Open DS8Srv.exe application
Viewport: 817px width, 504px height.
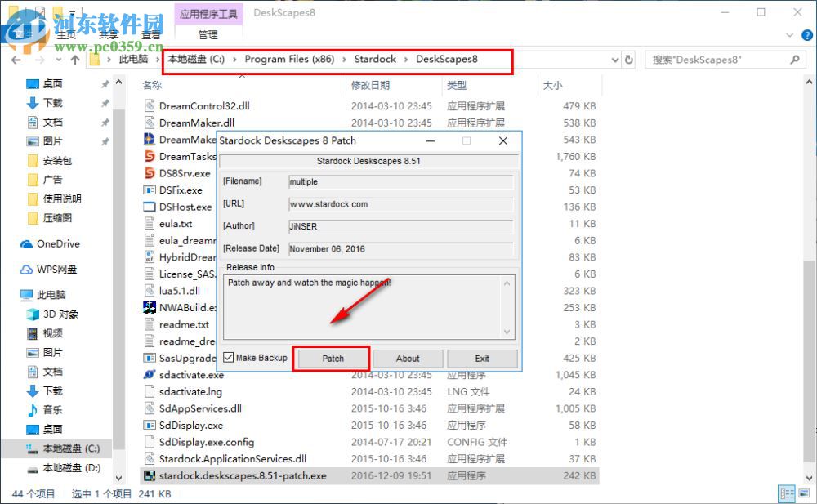pyautogui.click(x=181, y=172)
